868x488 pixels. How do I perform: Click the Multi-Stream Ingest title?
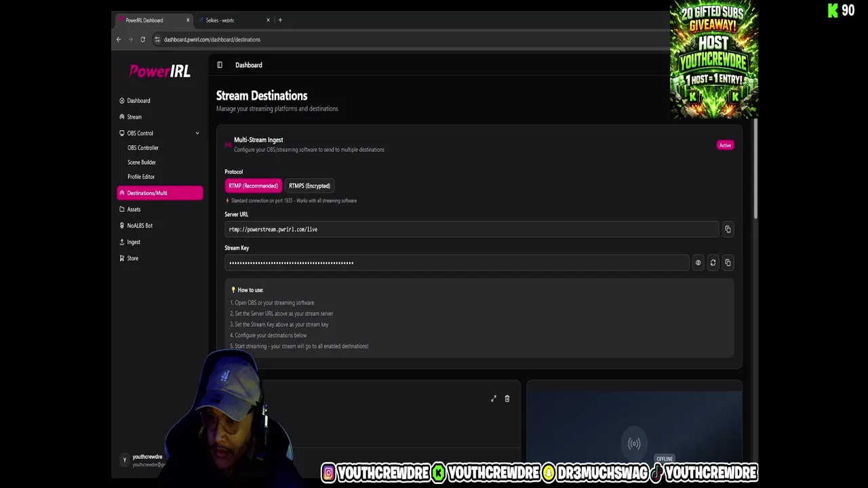258,140
